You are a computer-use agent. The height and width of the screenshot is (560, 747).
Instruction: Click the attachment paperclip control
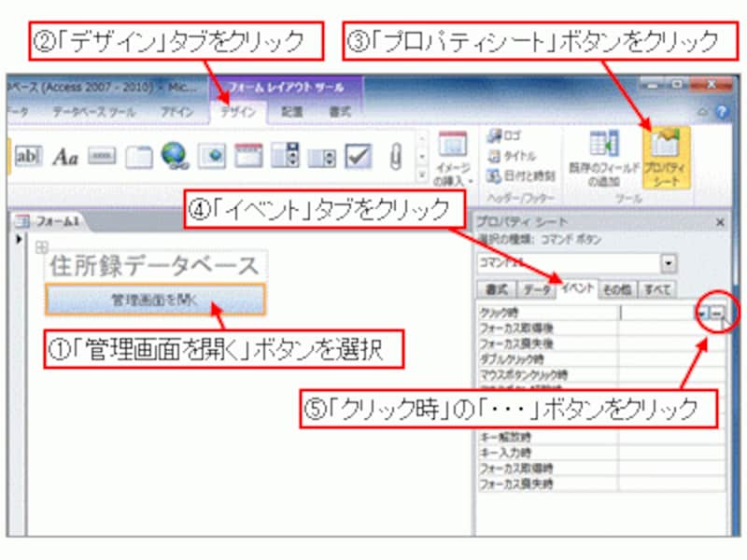coord(395,156)
